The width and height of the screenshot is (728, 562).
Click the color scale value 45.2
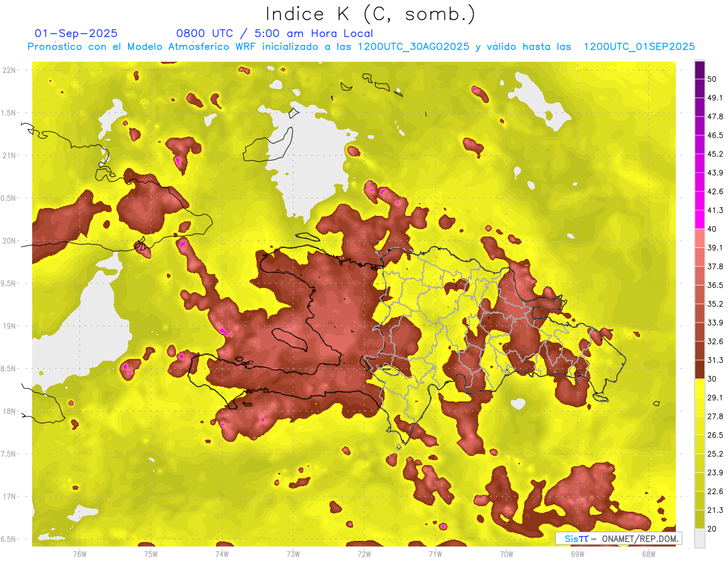tap(715, 154)
